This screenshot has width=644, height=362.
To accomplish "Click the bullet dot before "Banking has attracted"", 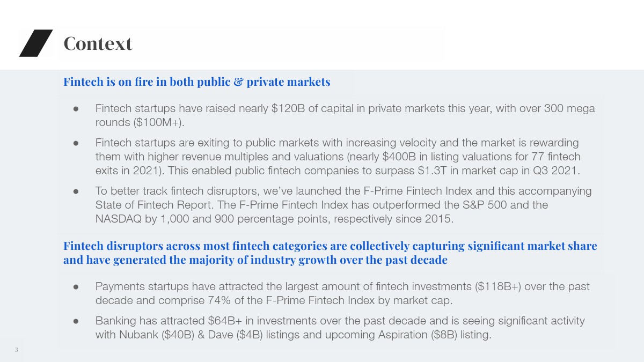I will click(x=76, y=321).
